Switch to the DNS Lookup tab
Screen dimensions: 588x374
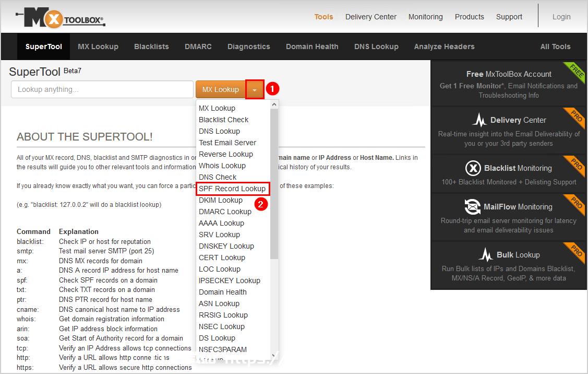(x=376, y=46)
